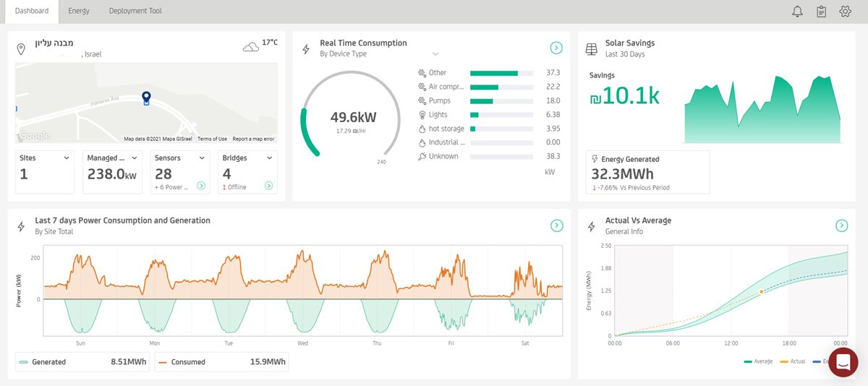Open the clipboard reports icon

pyautogui.click(x=821, y=11)
